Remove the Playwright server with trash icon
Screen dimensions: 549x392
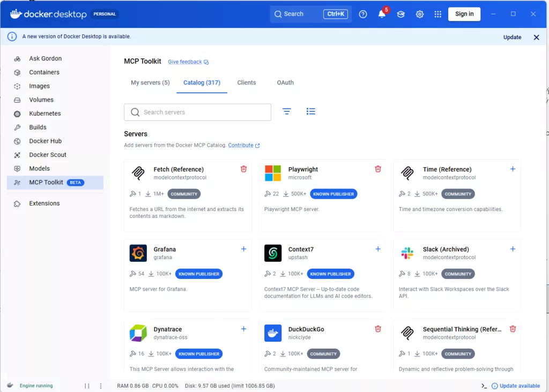pos(378,168)
